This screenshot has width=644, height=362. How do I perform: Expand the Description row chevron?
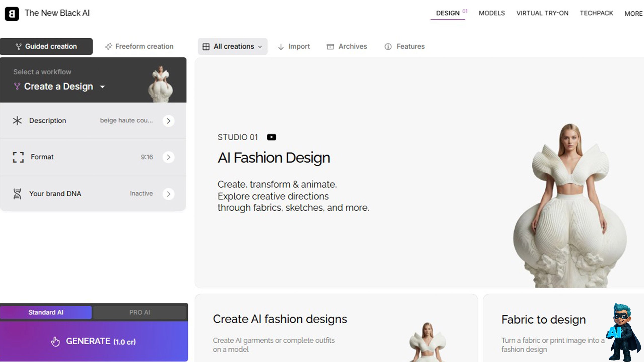click(169, 121)
